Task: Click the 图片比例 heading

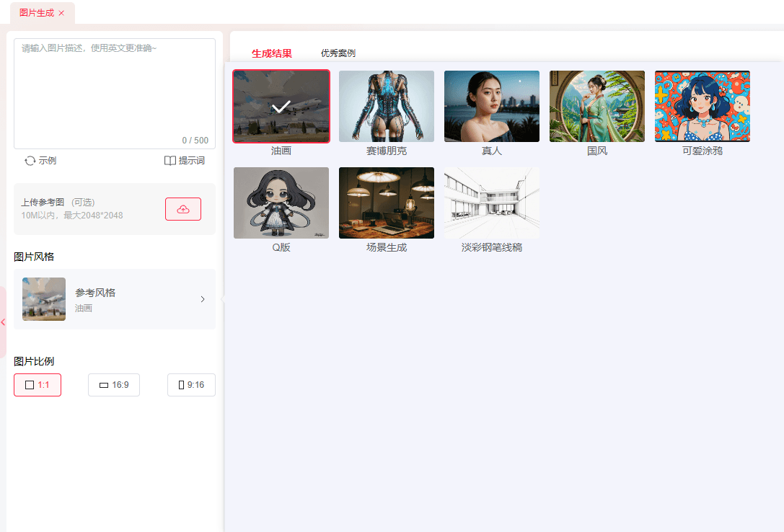Action: click(34, 361)
